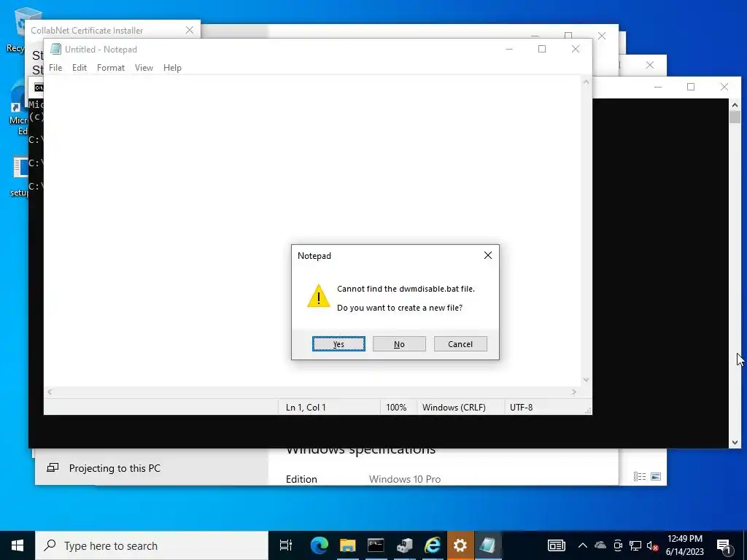Click command prompt scrollbar down arrow
The width and height of the screenshot is (747, 560).
point(735,443)
